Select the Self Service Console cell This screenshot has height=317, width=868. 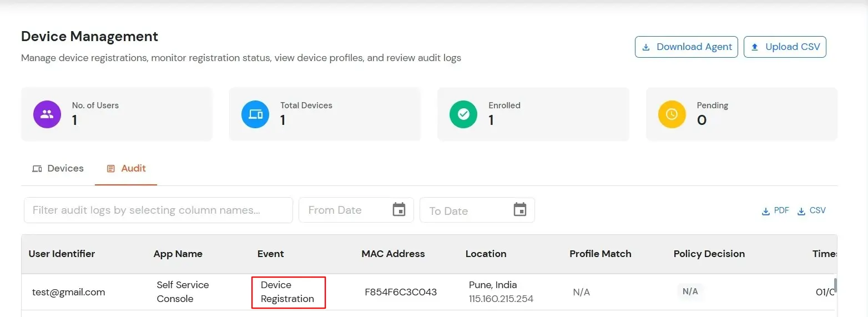183,291
